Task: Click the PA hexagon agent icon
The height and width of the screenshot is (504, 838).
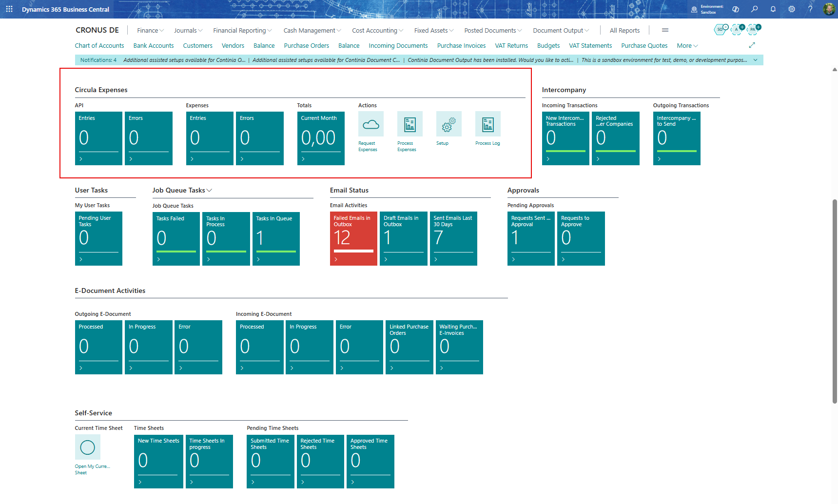Action: (754, 30)
